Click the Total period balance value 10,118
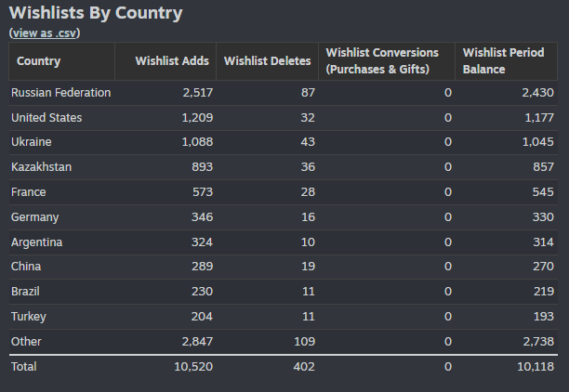 pyautogui.click(x=536, y=367)
